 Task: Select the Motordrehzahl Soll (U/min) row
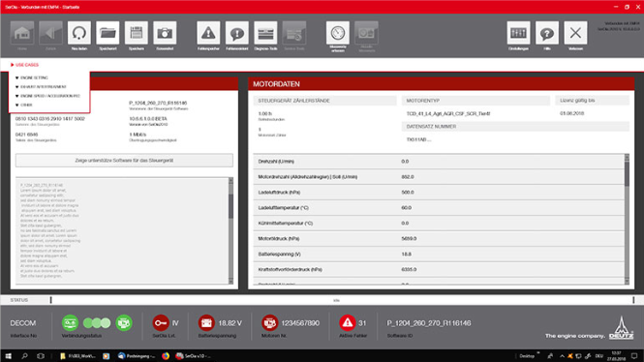439,177
